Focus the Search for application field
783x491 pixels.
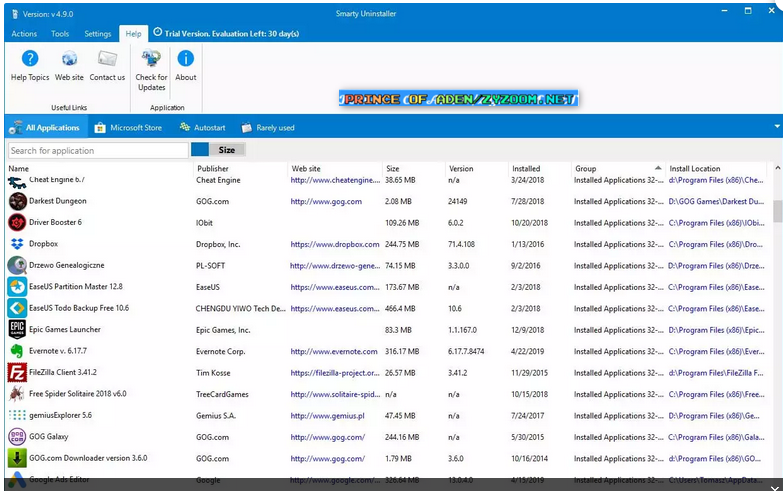[98, 150]
